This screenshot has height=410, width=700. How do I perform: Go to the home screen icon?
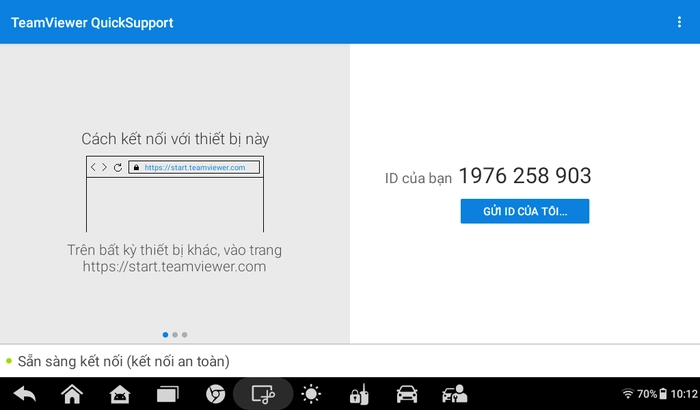coord(72,394)
